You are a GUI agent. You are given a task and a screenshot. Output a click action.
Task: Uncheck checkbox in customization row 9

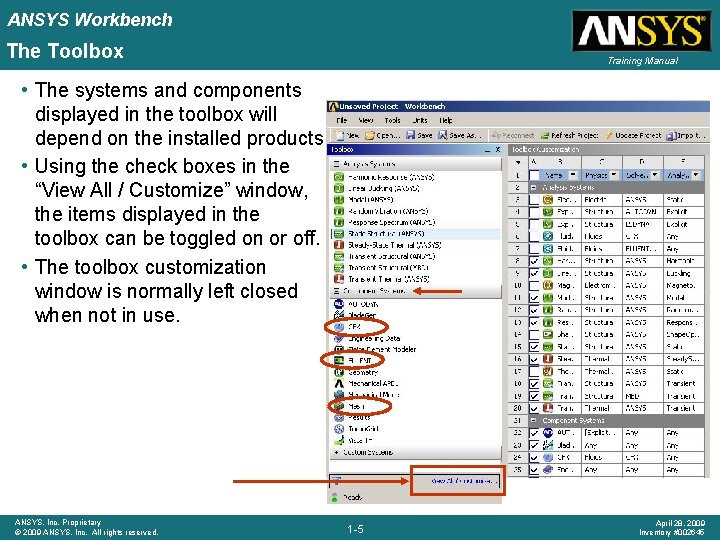pyautogui.click(x=534, y=273)
